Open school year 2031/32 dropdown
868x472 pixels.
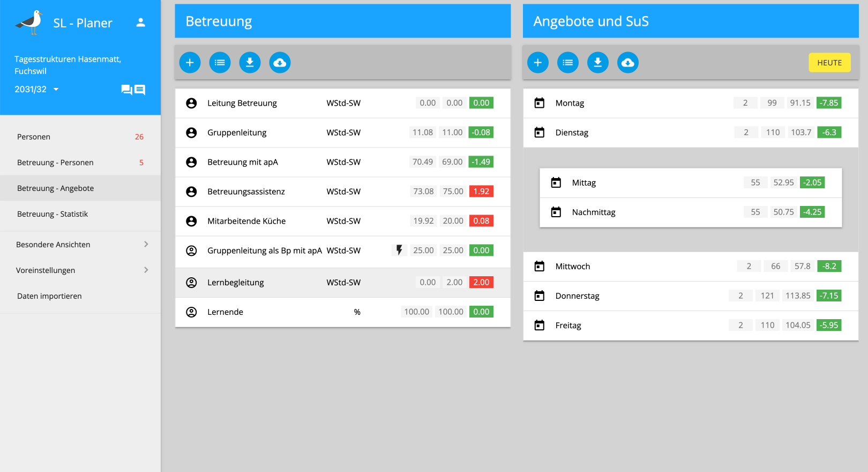36,90
